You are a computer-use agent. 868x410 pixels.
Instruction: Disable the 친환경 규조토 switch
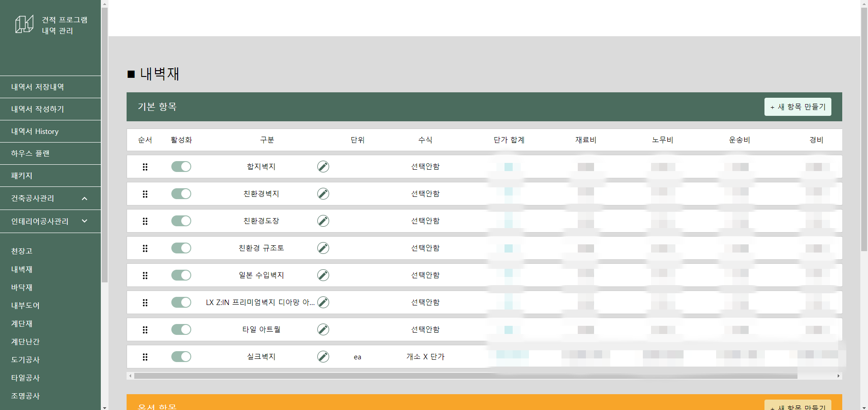181,248
